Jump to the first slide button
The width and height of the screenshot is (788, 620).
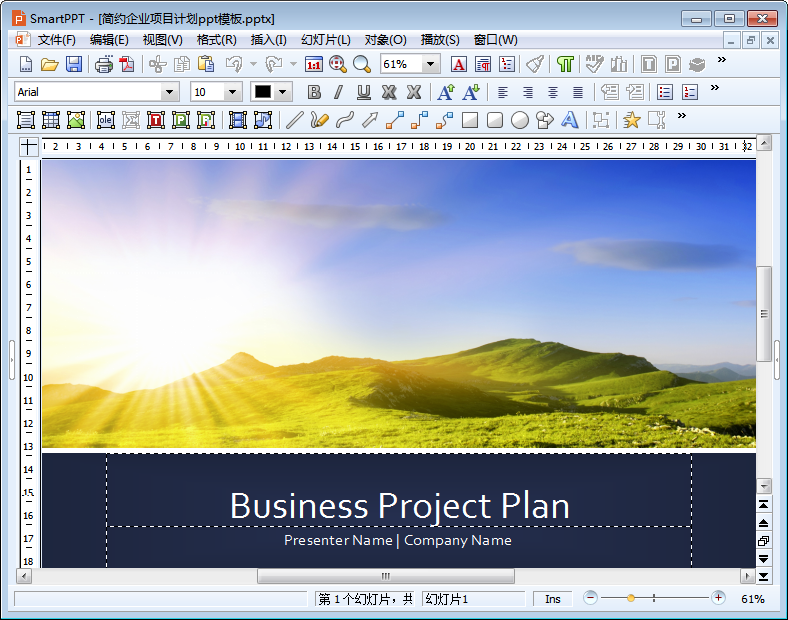pyautogui.click(x=763, y=504)
